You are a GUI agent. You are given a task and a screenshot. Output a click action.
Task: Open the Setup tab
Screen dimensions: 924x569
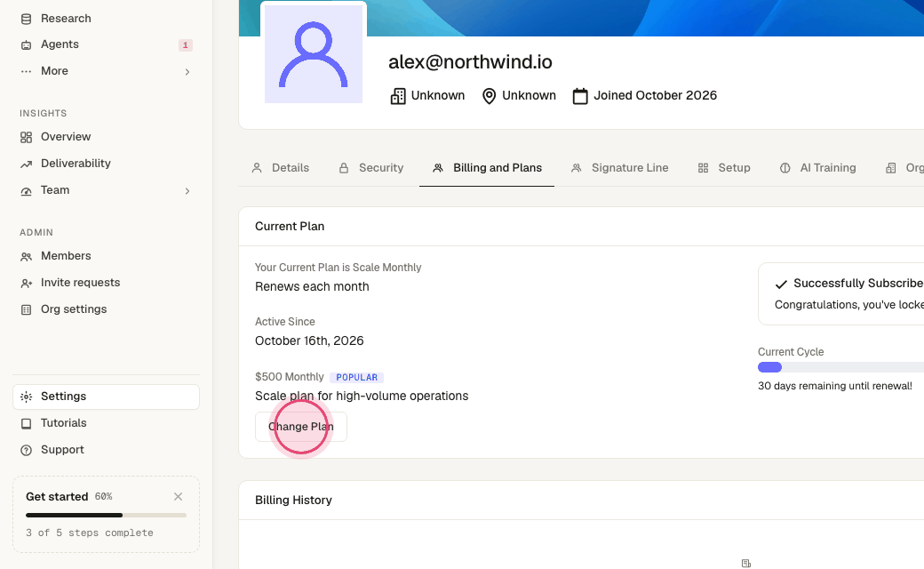tap(724, 168)
